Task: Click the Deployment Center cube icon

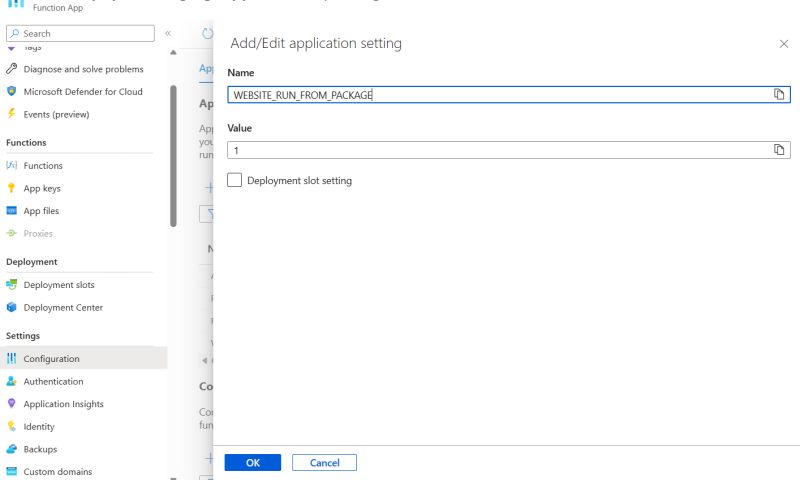Action: tap(11, 307)
